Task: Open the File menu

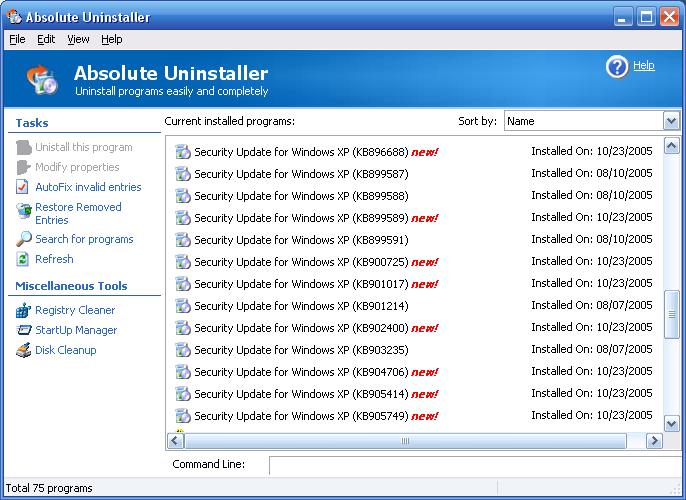Action: 17,39
